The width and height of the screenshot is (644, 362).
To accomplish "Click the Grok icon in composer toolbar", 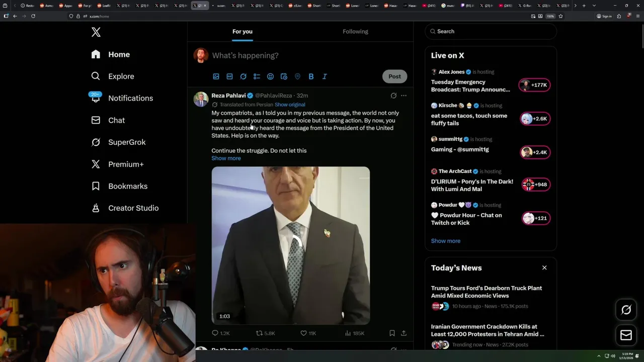I will [243, 76].
